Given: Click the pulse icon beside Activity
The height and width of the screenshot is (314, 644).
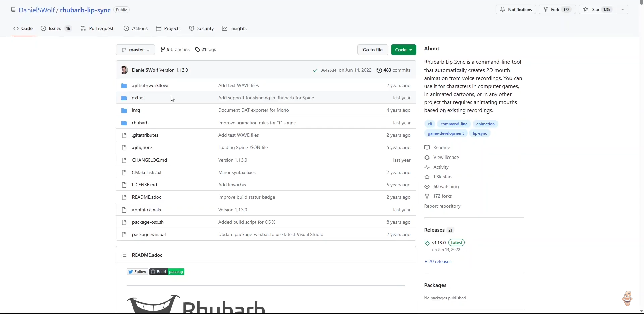Looking at the screenshot, I should (427, 167).
